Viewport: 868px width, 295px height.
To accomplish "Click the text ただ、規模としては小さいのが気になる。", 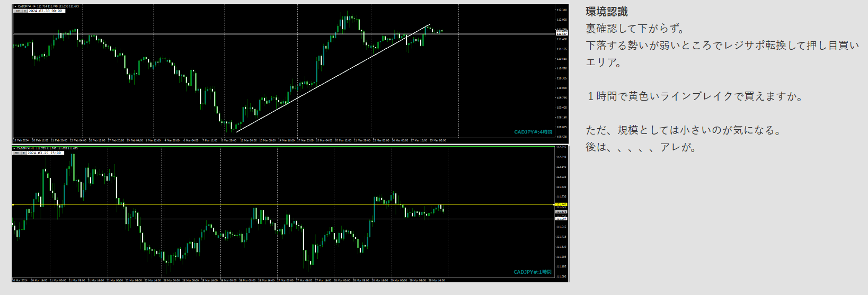I will 684,130.
